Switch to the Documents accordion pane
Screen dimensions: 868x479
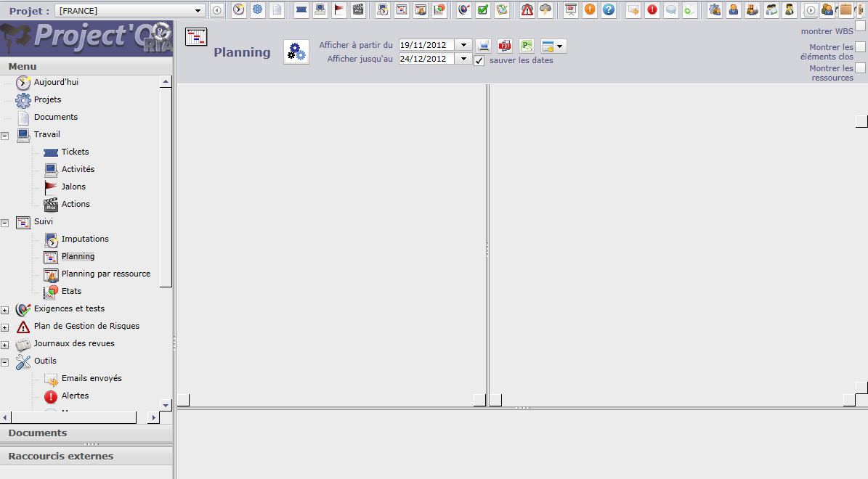[x=86, y=433]
